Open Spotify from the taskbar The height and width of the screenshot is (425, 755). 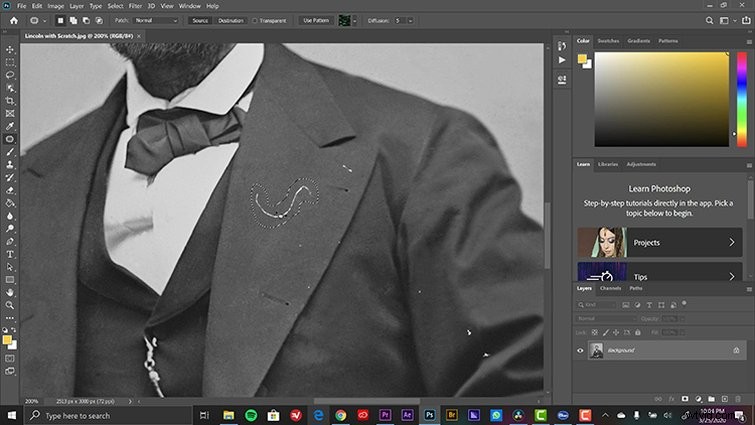(x=251, y=415)
